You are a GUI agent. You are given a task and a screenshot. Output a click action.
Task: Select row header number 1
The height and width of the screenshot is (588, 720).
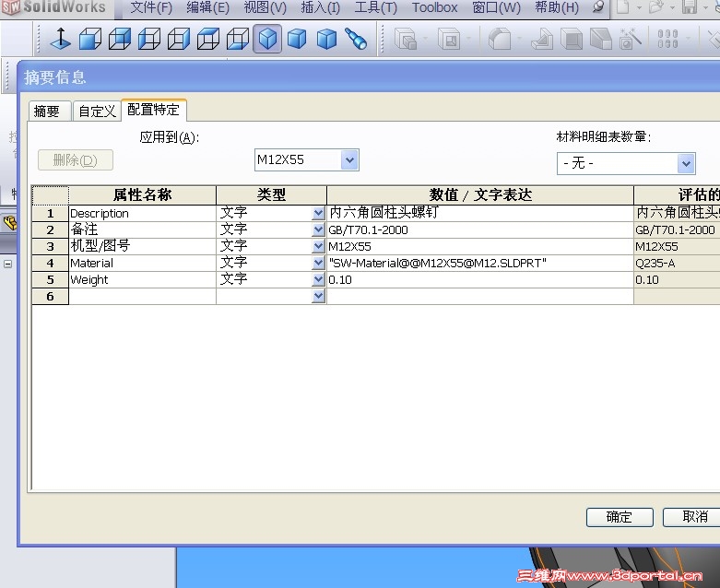click(50, 213)
